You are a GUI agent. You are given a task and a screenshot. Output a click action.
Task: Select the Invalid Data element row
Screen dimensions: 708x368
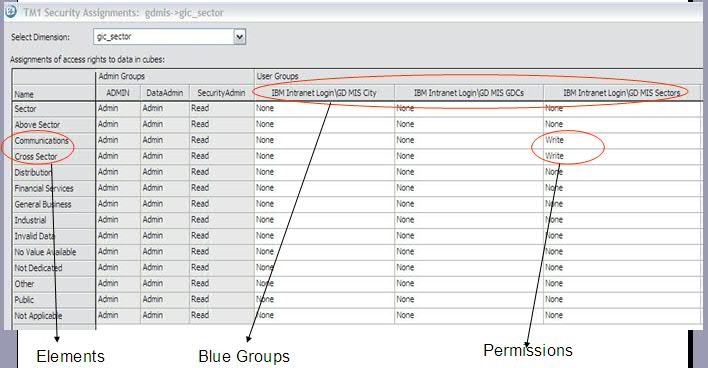tap(54, 236)
